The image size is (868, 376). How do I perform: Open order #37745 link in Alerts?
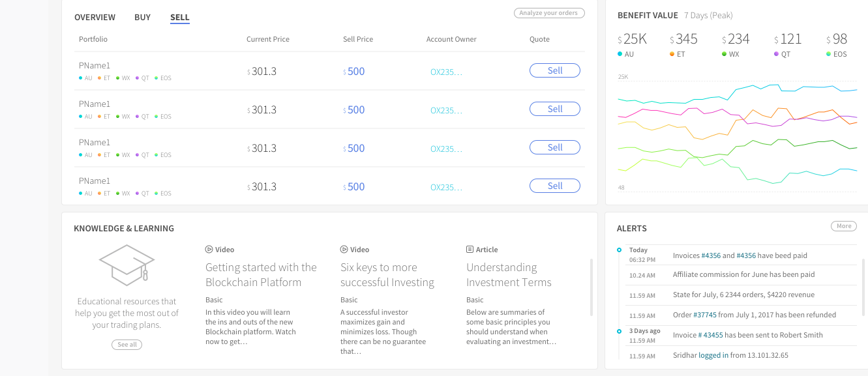point(704,315)
